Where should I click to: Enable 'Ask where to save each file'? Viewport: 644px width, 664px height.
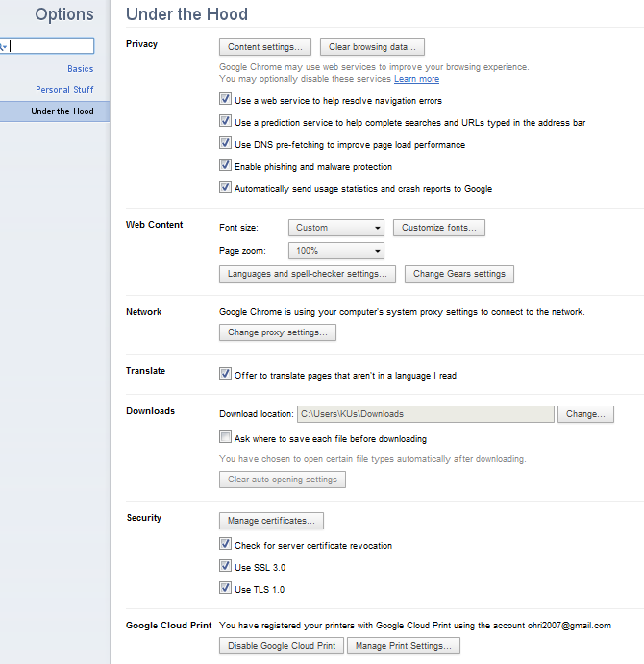(225, 438)
